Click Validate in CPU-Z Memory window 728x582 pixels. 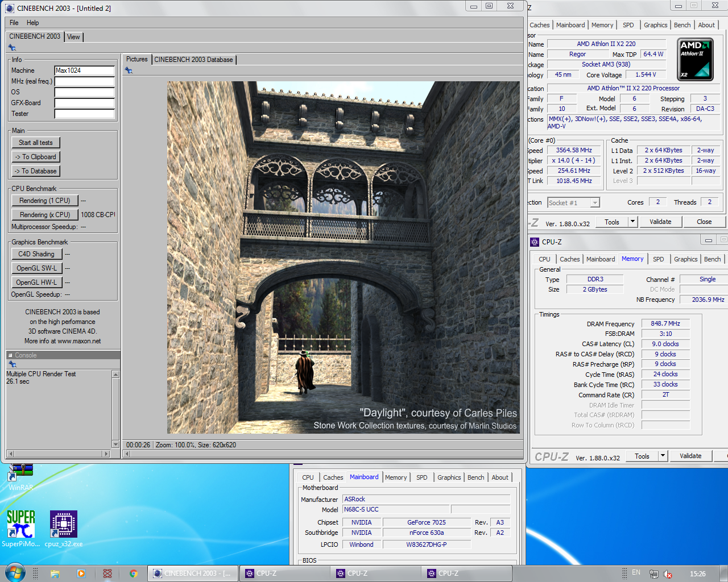(690, 456)
